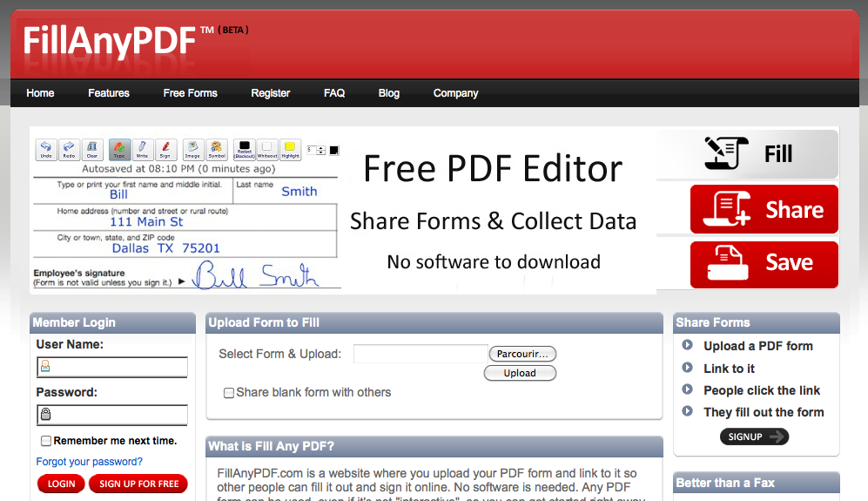Image resolution: width=868 pixels, height=501 pixels.
Task: Choose the Whiteout tool
Action: (x=266, y=150)
